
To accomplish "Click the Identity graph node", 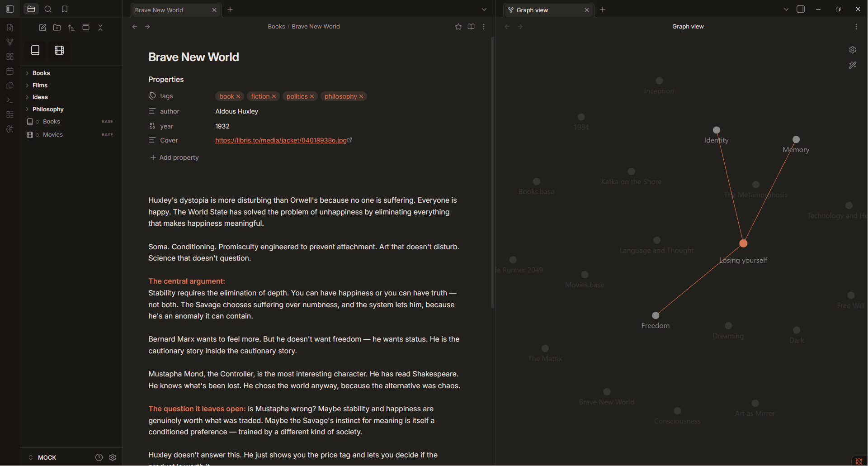I will (x=717, y=130).
